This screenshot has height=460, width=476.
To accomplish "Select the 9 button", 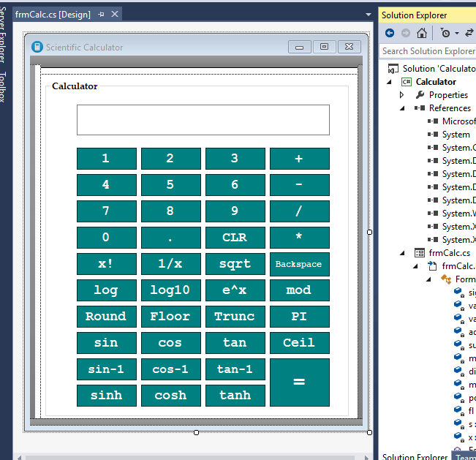I will click(235, 211).
